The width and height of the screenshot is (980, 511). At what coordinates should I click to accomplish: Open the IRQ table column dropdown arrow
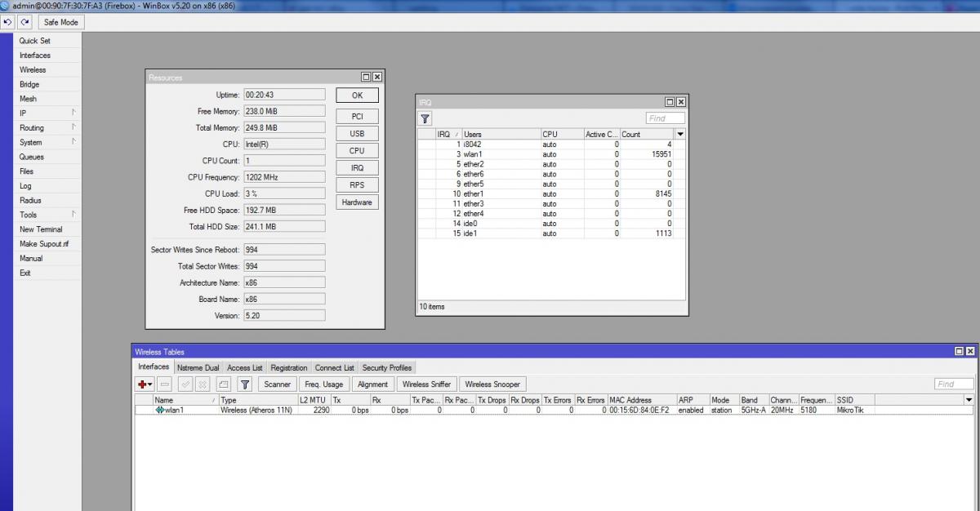click(x=679, y=134)
